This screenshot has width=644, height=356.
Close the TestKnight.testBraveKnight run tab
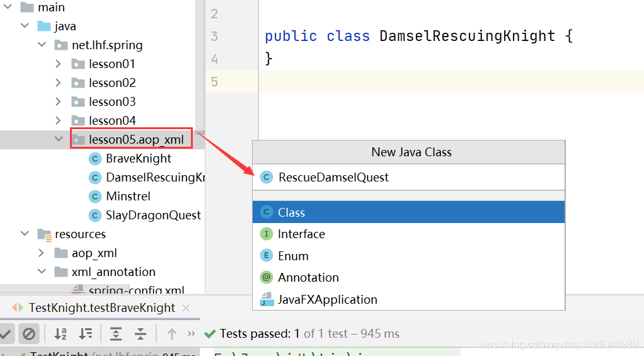click(186, 308)
